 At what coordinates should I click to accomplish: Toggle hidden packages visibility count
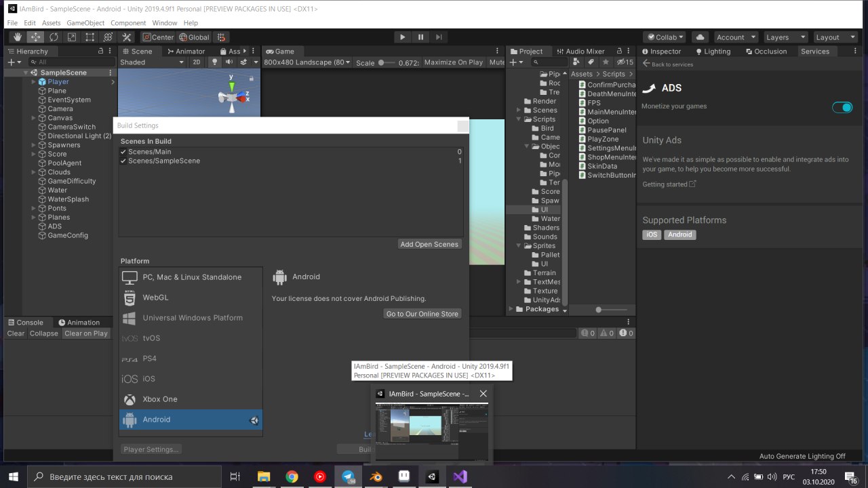click(625, 62)
